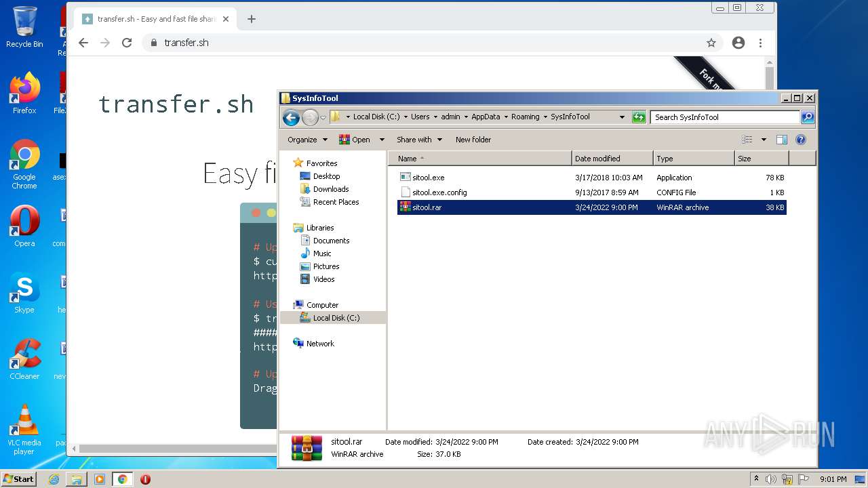The image size is (868, 488).
Task: Sort by Type column header
Action: point(694,159)
